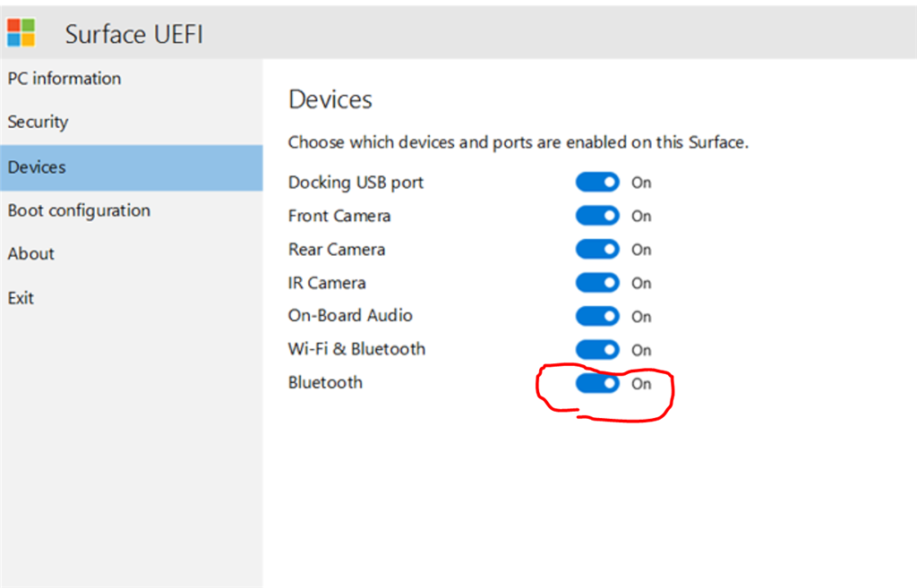Open the Boot configuration page

pyautogui.click(x=79, y=210)
